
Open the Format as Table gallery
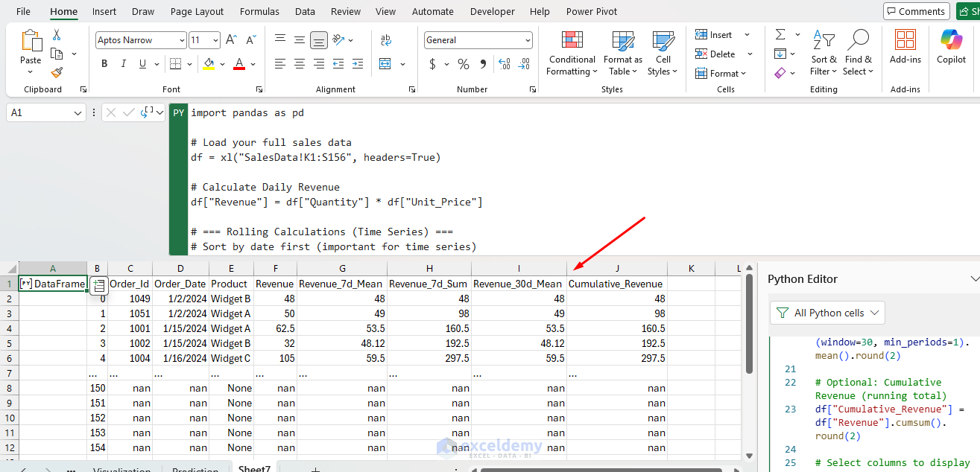(x=622, y=53)
